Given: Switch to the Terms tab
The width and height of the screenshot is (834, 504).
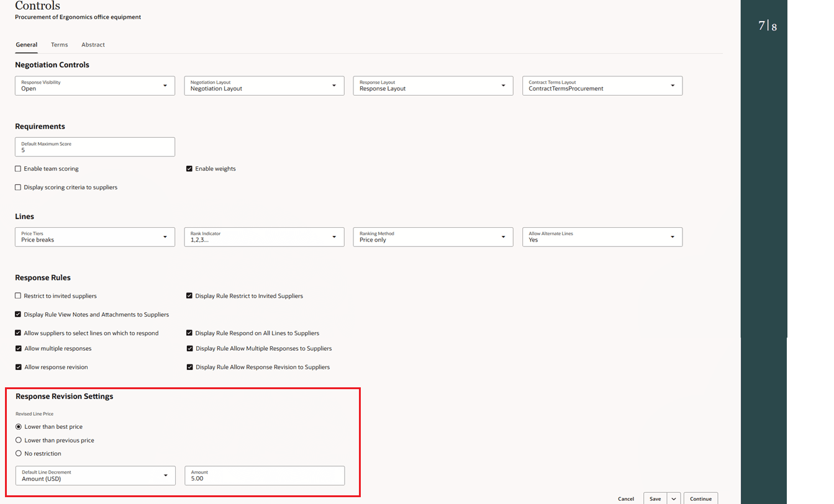Looking at the screenshot, I should tap(59, 44).
